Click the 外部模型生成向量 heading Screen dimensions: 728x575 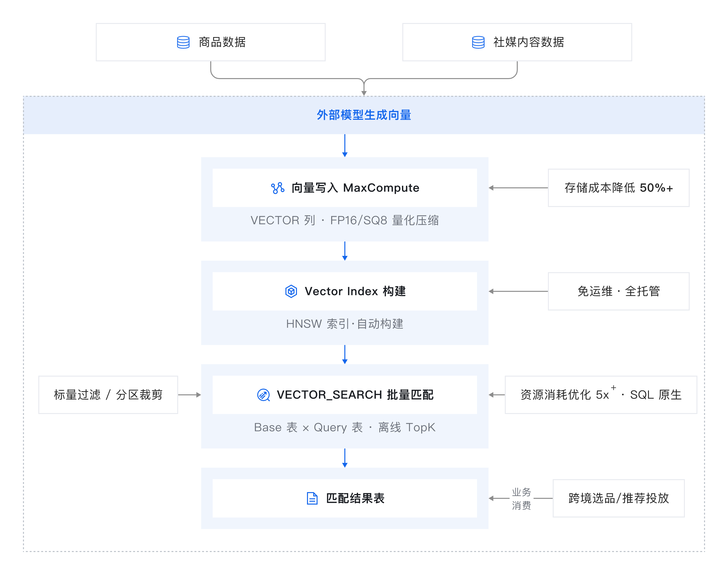point(364,115)
